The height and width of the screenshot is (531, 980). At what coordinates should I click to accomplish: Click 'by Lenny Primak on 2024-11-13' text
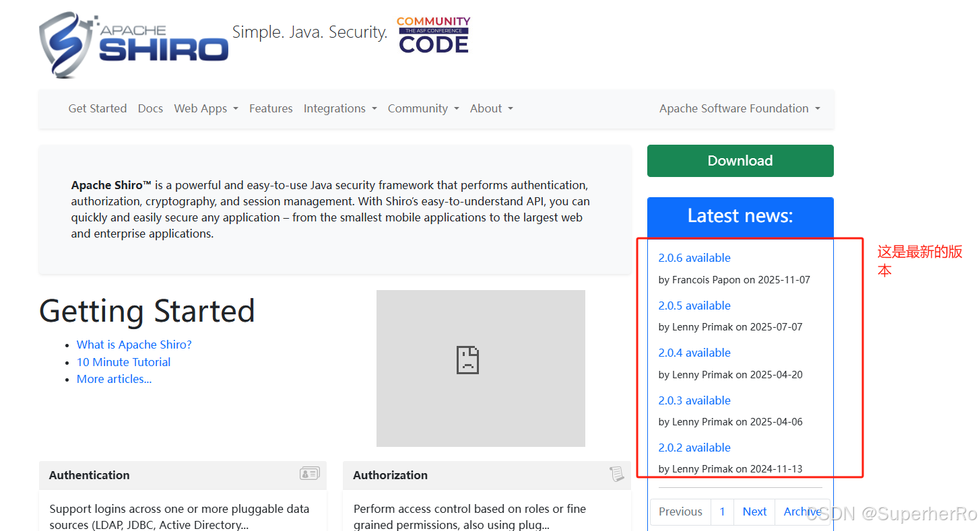point(731,469)
